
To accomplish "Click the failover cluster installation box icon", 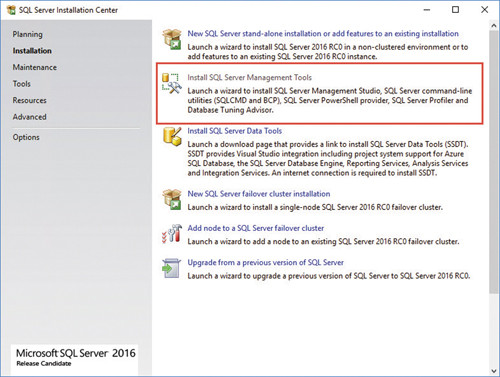I will pyautogui.click(x=172, y=200).
